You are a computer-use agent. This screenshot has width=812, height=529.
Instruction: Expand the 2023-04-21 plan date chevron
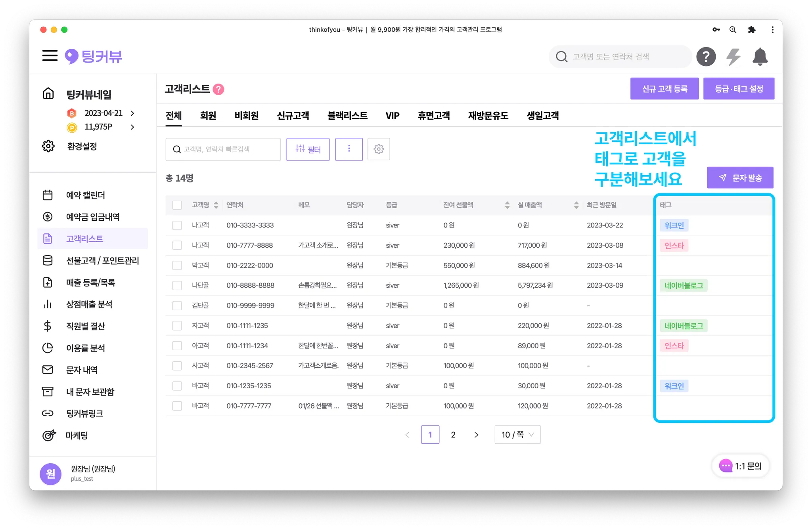click(x=132, y=113)
